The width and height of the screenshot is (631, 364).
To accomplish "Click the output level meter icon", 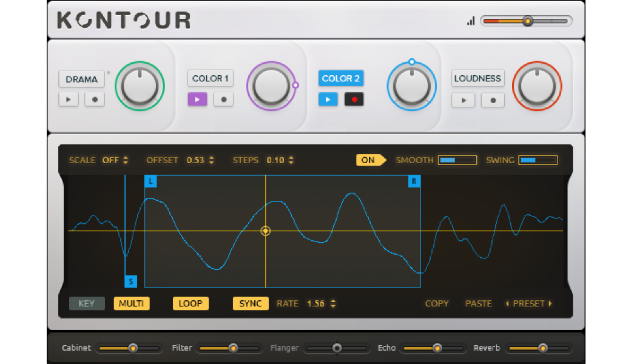I will click(x=471, y=21).
